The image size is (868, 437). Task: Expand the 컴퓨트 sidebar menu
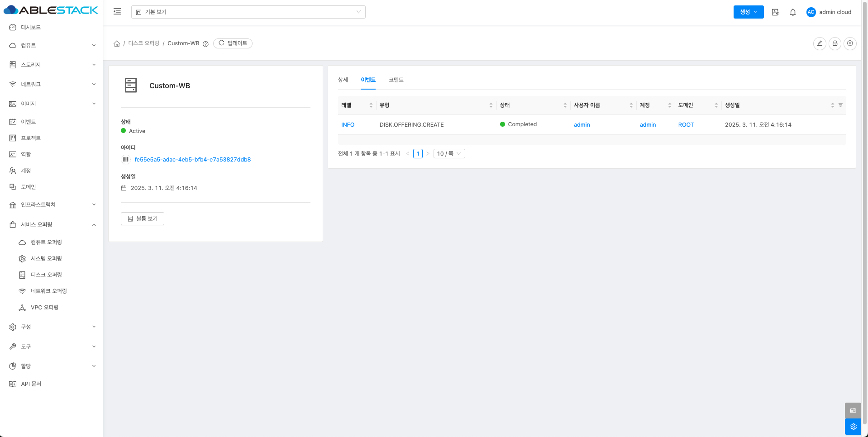pyautogui.click(x=52, y=45)
